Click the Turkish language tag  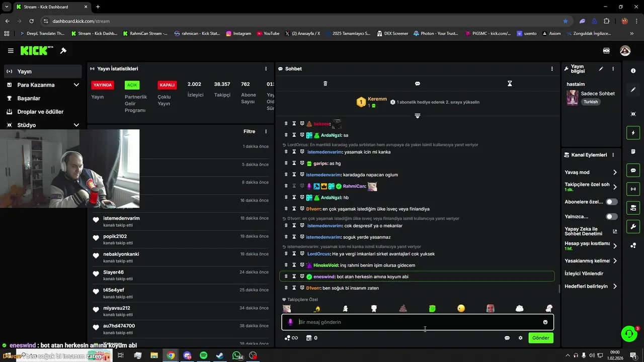[x=591, y=102]
